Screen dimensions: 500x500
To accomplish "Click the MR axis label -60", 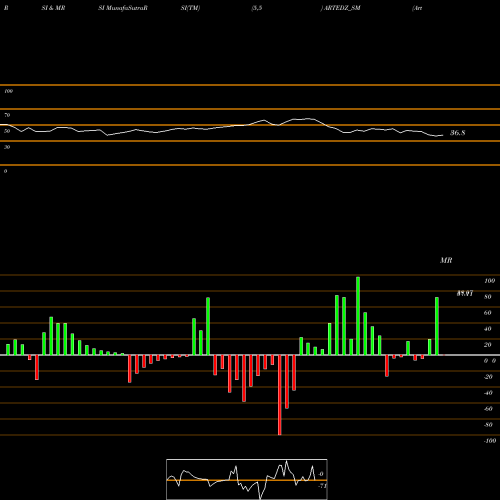I will (488, 409).
